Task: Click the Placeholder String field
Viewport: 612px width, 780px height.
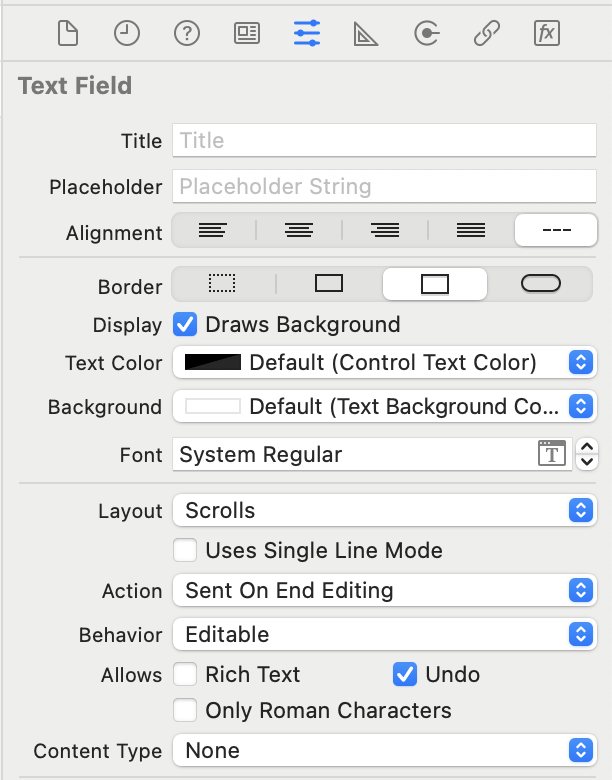Action: pos(384,186)
